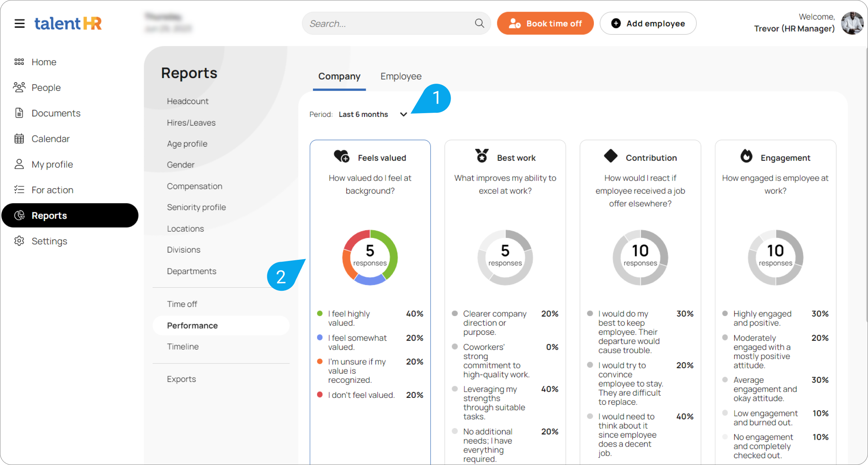This screenshot has height=465, width=868.
Task: Click the People group icon
Action: tap(19, 87)
